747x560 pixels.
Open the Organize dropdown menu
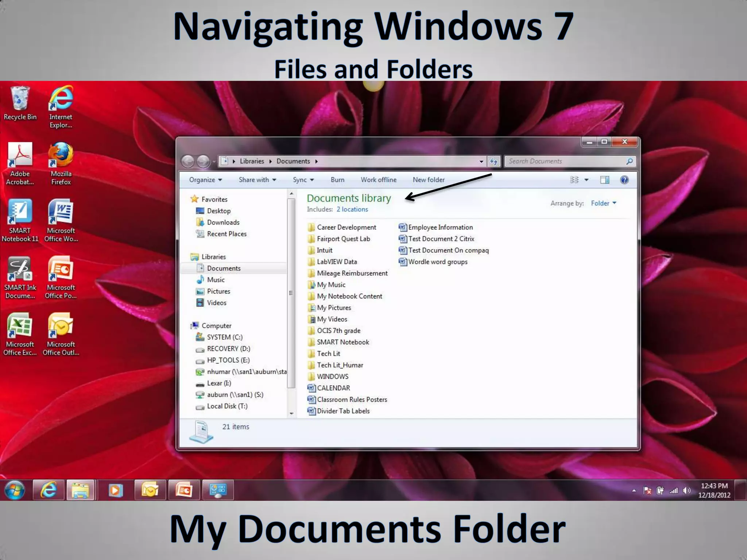205,180
